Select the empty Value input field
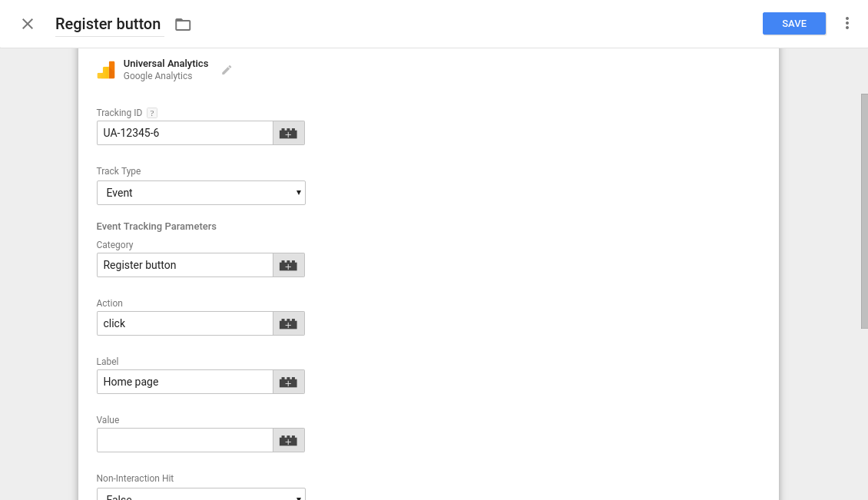 (184, 440)
